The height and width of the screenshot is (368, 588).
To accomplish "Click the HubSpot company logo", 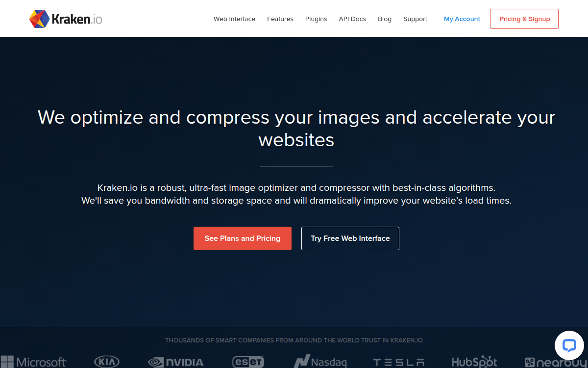I will (474, 362).
